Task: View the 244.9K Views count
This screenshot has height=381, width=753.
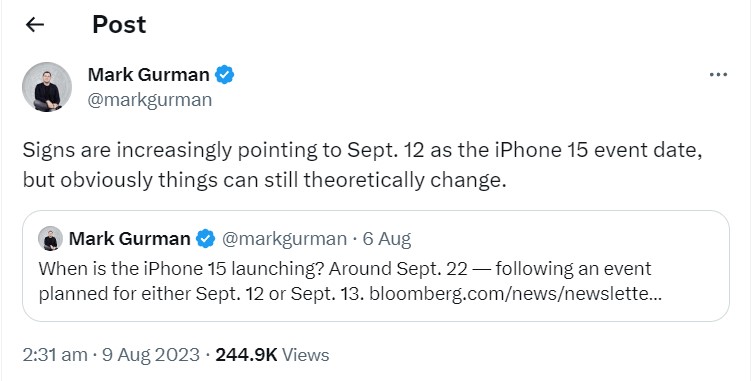Action: [x=272, y=355]
